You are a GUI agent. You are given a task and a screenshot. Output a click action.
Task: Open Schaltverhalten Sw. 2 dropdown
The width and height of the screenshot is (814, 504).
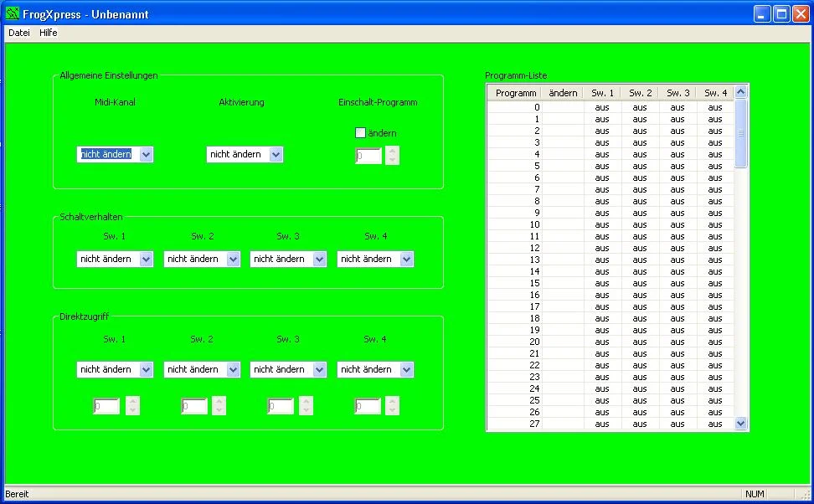202,259
